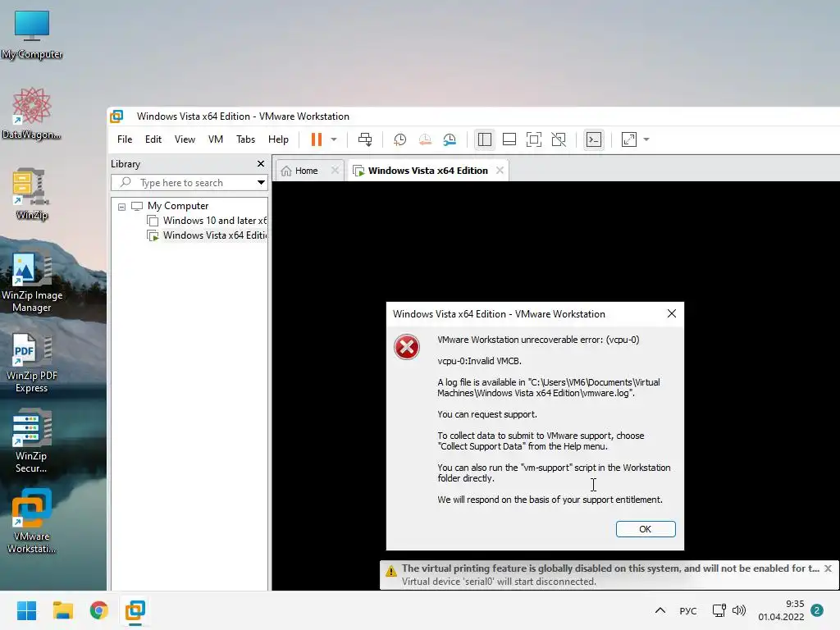Close the Windows Vista x64 Edition tab
The height and width of the screenshot is (630, 840).
click(x=500, y=171)
